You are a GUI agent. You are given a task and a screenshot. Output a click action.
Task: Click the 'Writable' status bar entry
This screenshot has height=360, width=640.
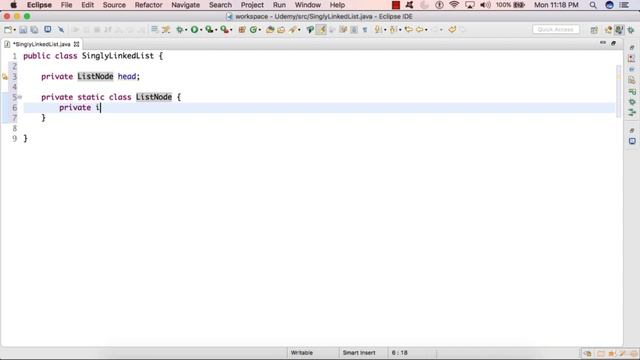click(302, 353)
